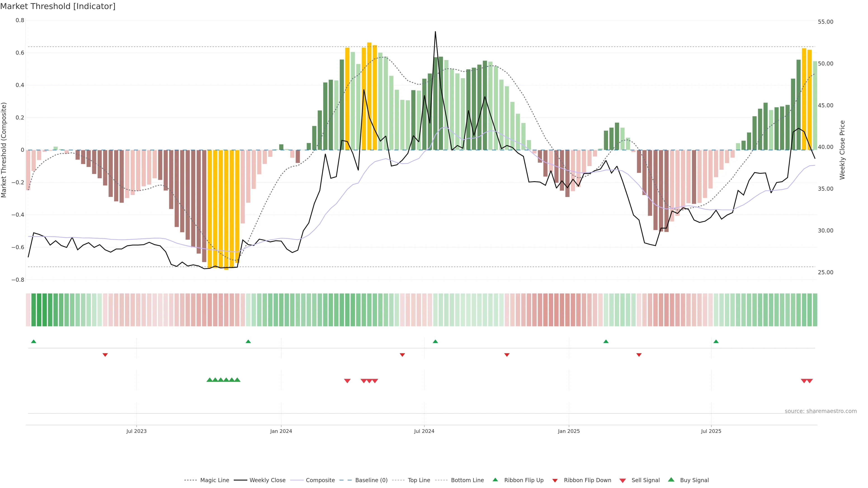Click the ribbon flip-up marker near July 2024
Image resolution: width=868 pixels, height=488 pixels.
(435, 342)
